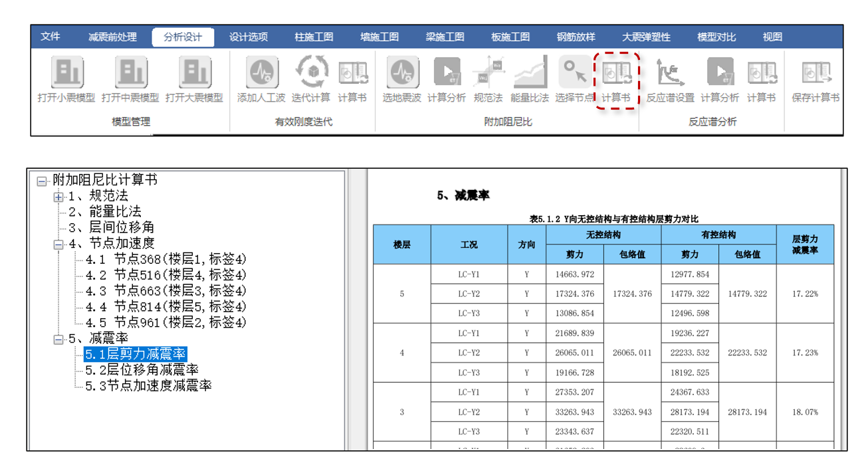Open 反应谱设置 settings

point(670,73)
